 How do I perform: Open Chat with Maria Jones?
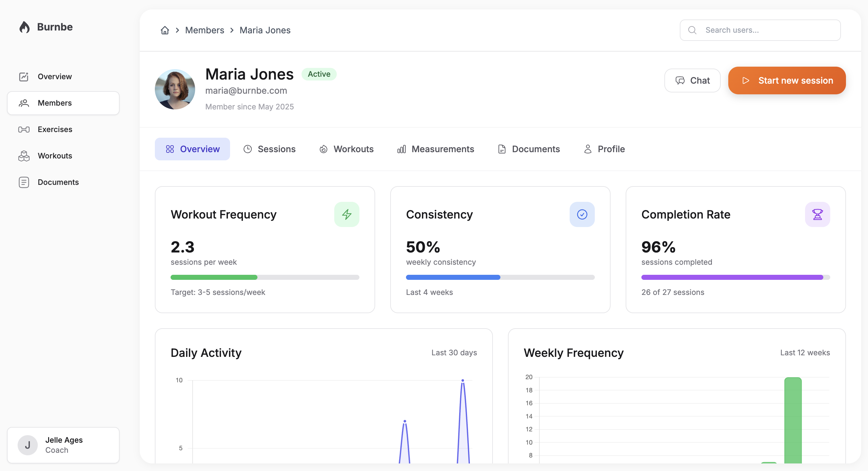[692, 80]
